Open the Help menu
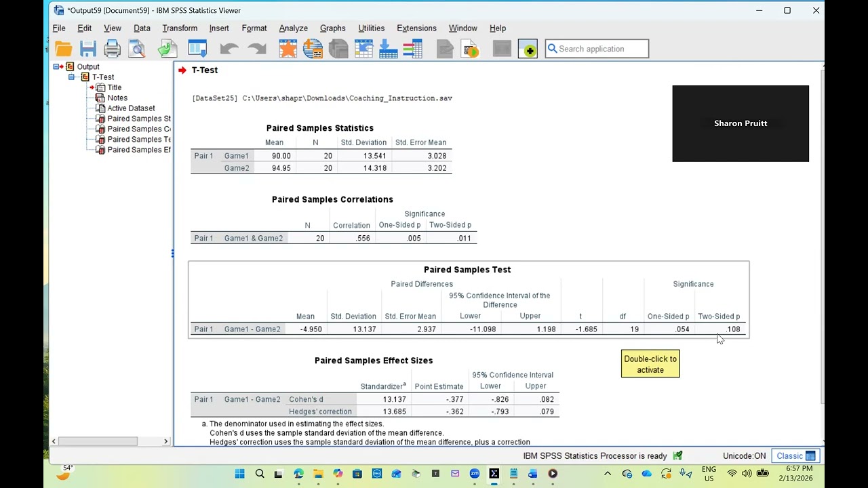The image size is (868, 488). 498,28
